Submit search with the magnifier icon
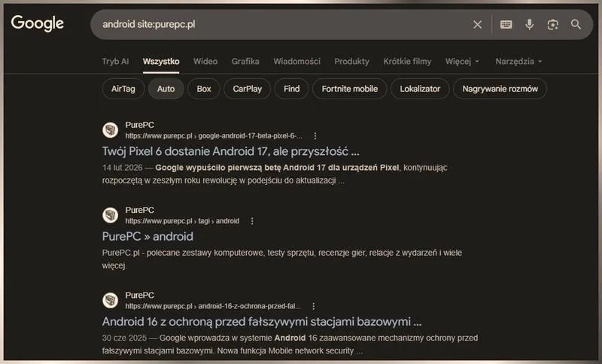 pyautogui.click(x=576, y=25)
